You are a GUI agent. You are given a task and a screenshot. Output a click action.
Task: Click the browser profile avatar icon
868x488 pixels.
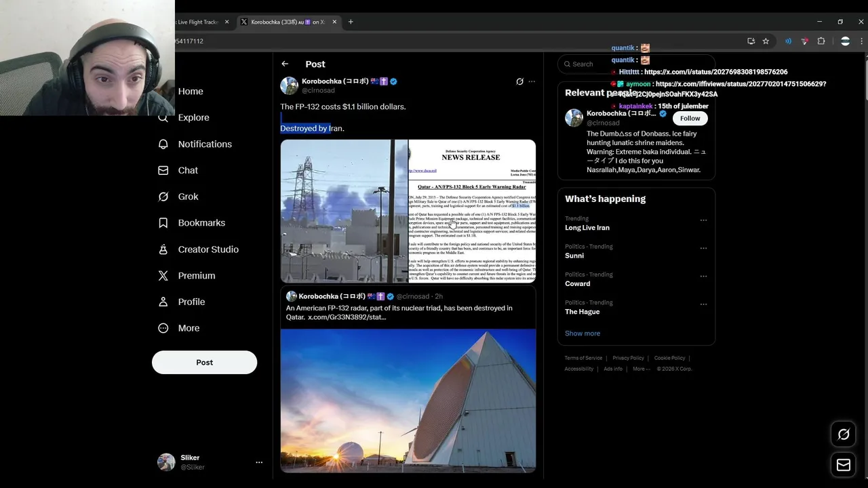[845, 41]
